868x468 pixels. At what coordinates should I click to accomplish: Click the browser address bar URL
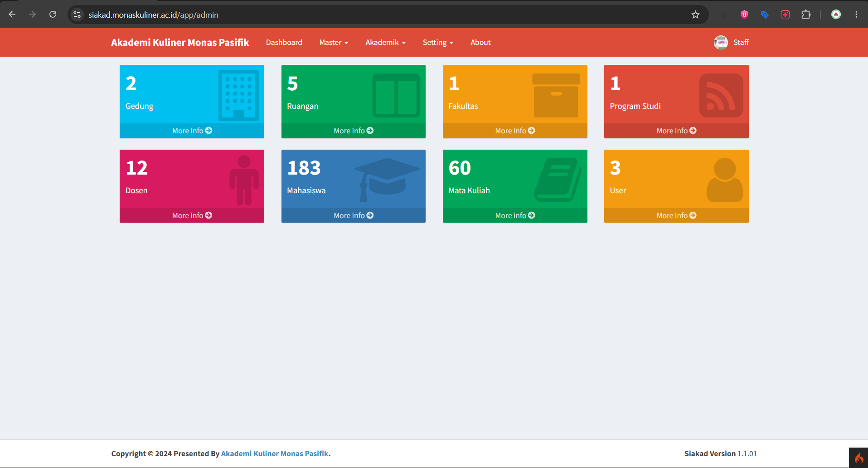[153, 15]
